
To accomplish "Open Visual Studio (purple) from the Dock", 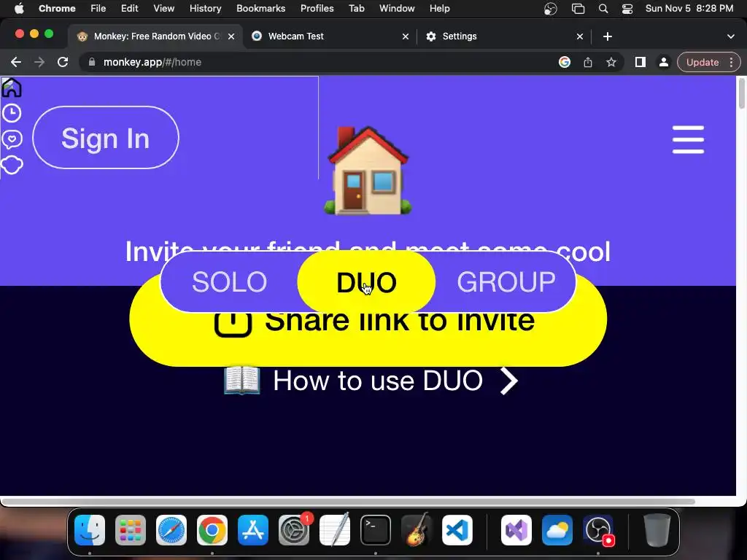I will (x=516, y=530).
